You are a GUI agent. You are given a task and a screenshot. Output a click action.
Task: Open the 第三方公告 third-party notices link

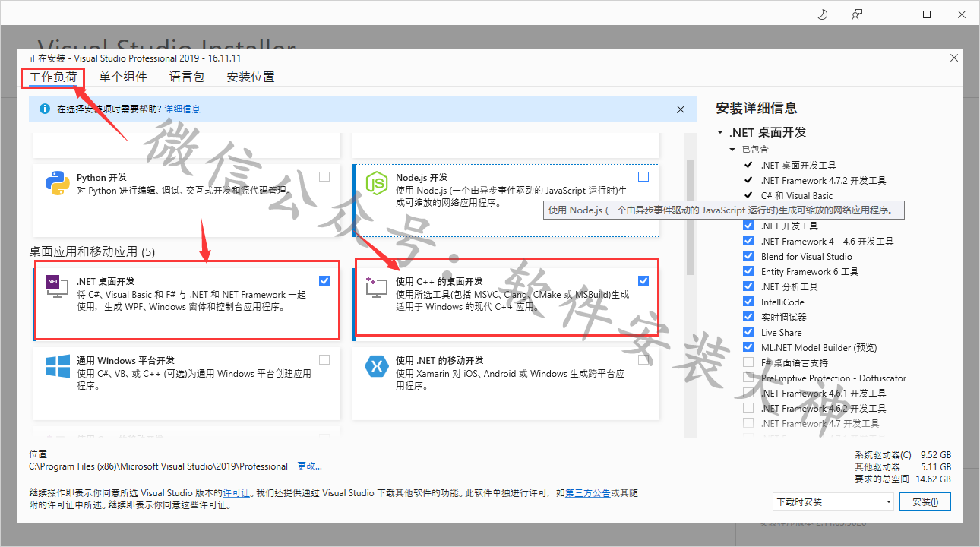point(587,492)
